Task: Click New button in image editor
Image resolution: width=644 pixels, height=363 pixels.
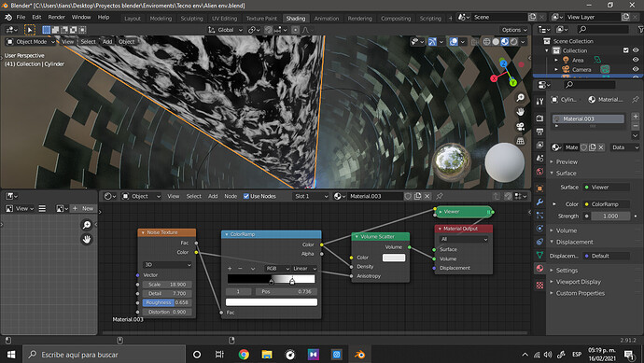Action: coord(83,209)
